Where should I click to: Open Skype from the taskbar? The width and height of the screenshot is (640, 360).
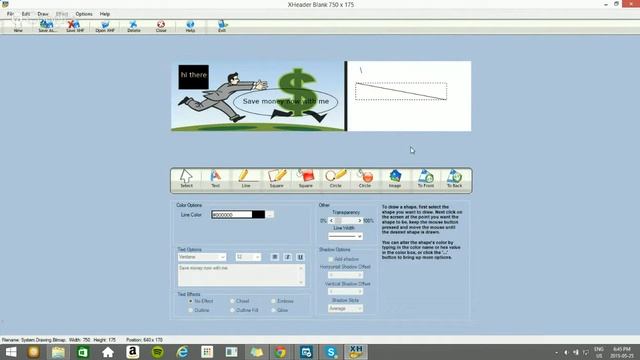[331, 352]
